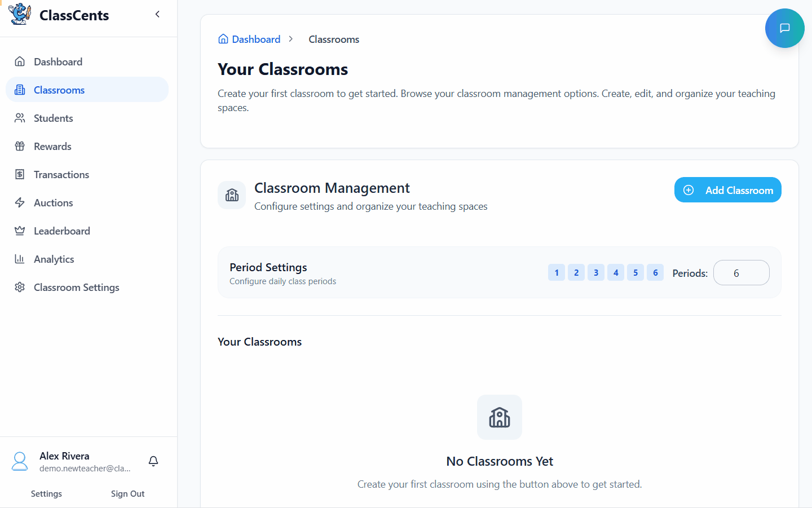The height and width of the screenshot is (508, 812).
Task: Select period 1 in Period Settings
Action: [557, 272]
